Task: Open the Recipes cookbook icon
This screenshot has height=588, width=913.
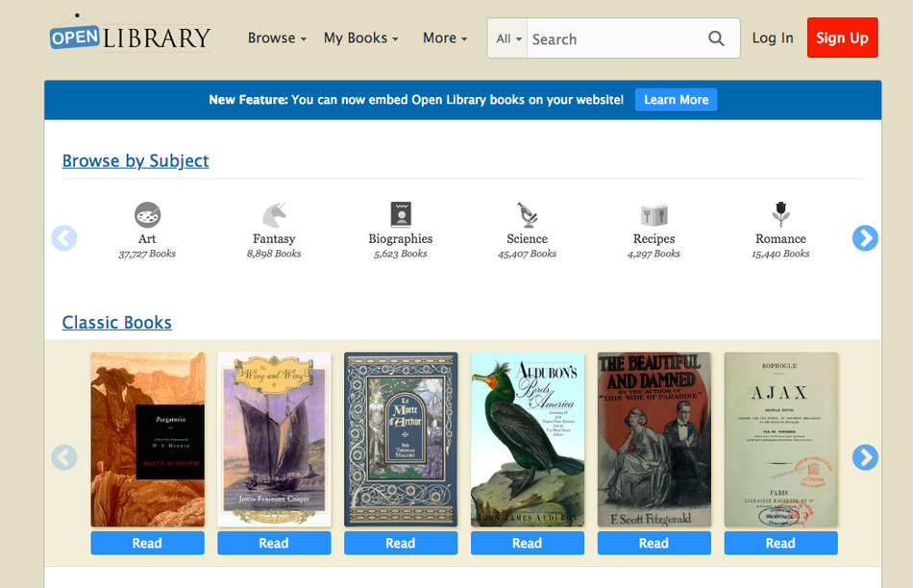Action: click(654, 215)
